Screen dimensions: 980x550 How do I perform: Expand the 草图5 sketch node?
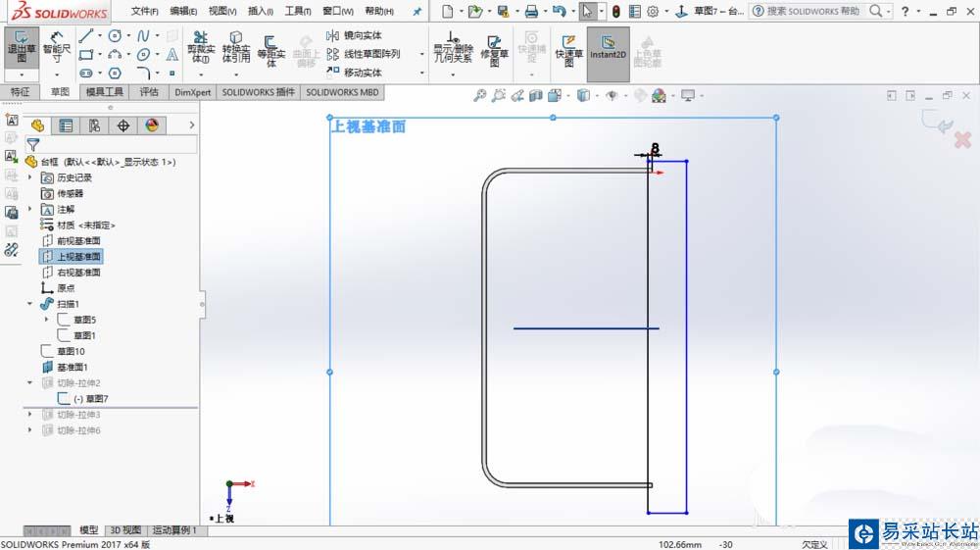click(46, 320)
